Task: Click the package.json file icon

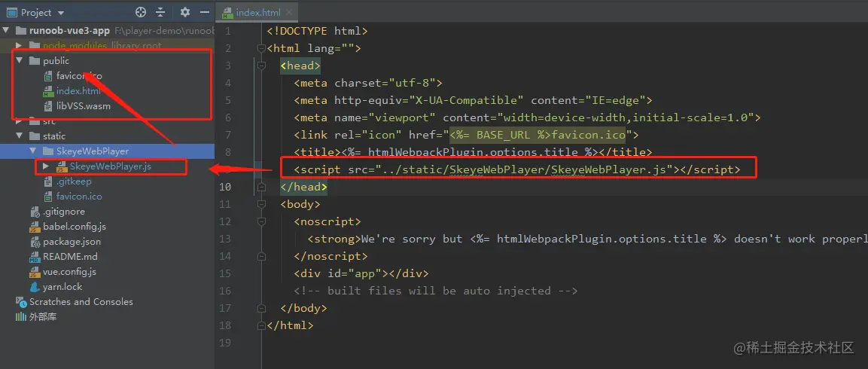Action: pos(35,242)
